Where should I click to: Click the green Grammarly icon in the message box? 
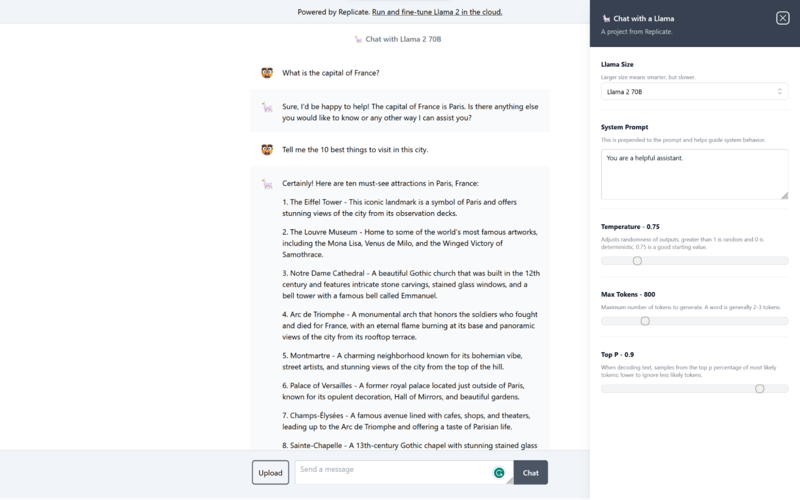pos(499,473)
